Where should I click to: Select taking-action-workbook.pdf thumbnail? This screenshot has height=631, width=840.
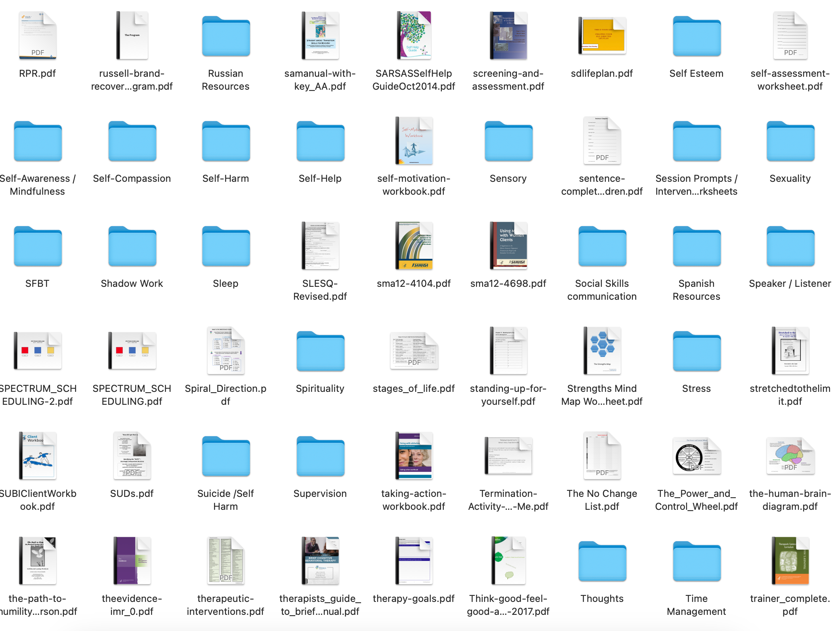[414, 456]
